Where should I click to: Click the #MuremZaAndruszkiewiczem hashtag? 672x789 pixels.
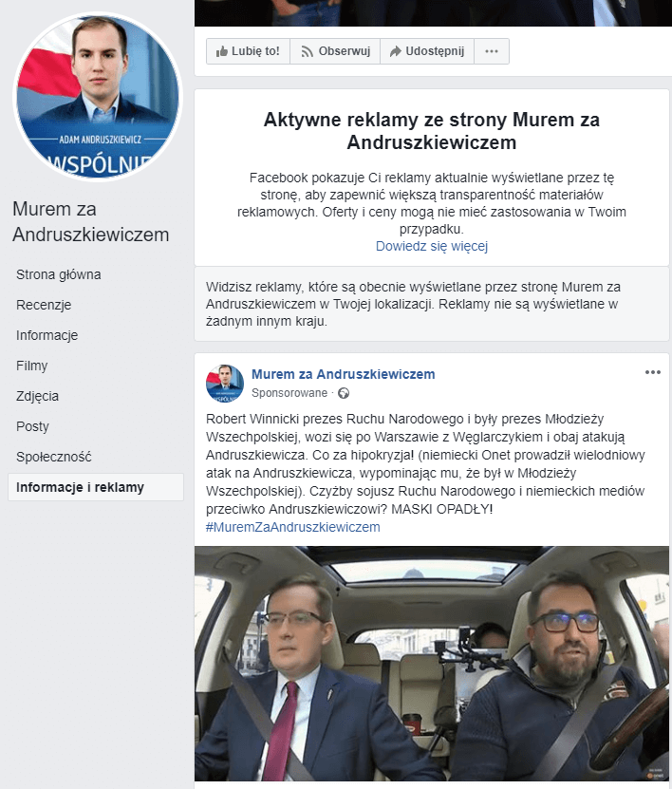pos(292,527)
